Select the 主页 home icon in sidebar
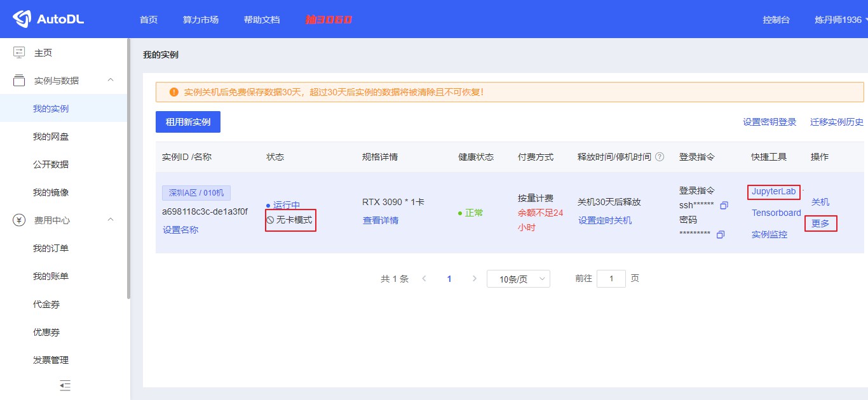 [x=18, y=52]
